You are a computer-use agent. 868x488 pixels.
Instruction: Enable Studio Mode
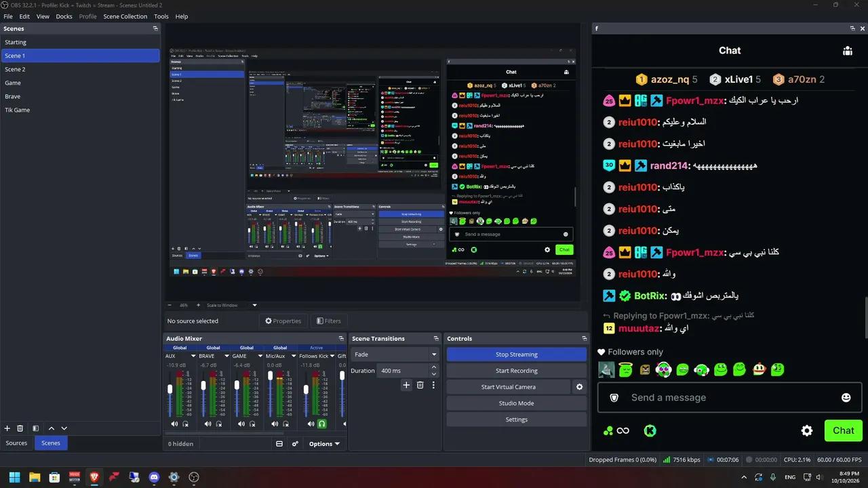click(x=517, y=403)
